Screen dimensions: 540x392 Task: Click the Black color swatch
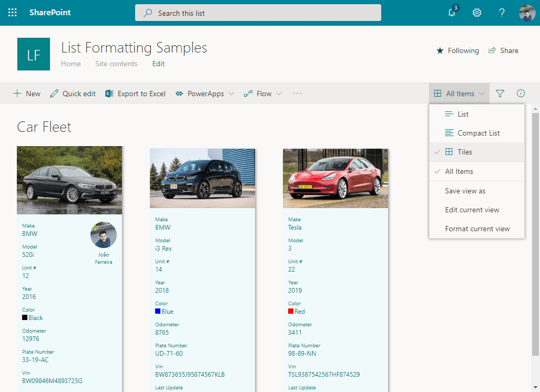(x=25, y=317)
